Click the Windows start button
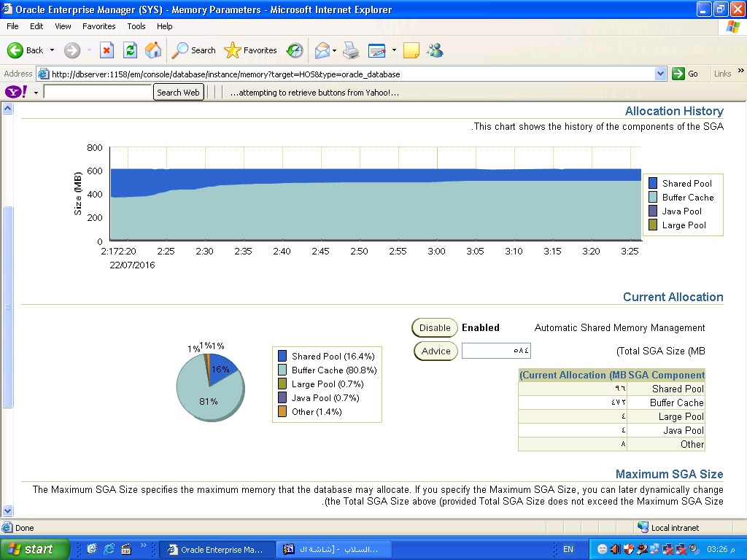Screen dimensions: 747x560 pyautogui.click(x=35, y=549)
